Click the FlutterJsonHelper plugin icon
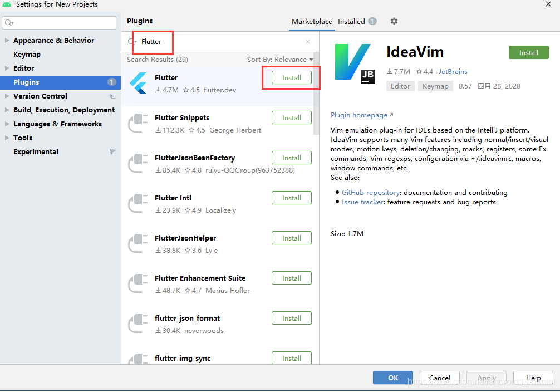The width and height of the screenshot is (560, 392). pos(138,243)
